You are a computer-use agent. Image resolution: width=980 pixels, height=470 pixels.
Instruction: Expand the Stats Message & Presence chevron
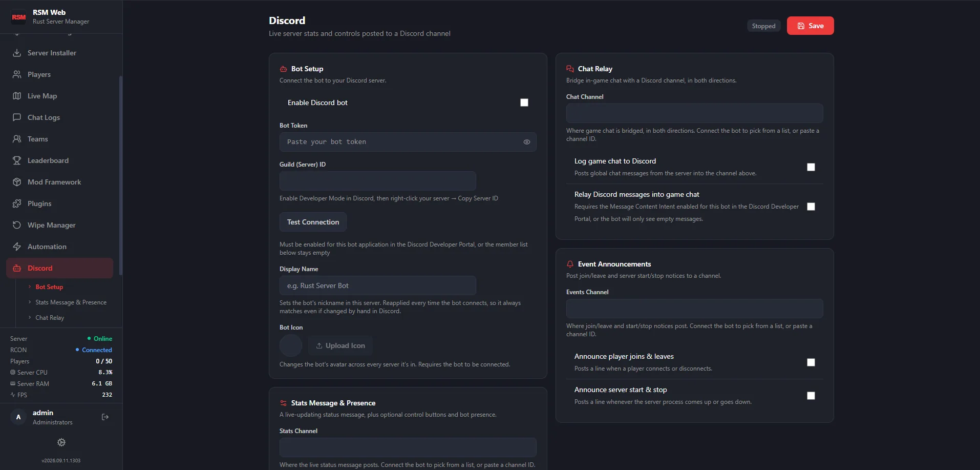pos(30,302)
